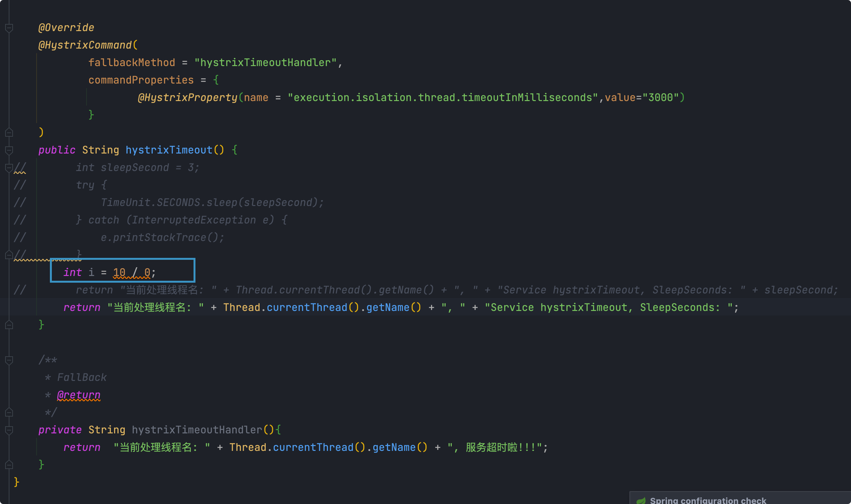Click the hystrixTimeout method name declaration

coord(169,150)
